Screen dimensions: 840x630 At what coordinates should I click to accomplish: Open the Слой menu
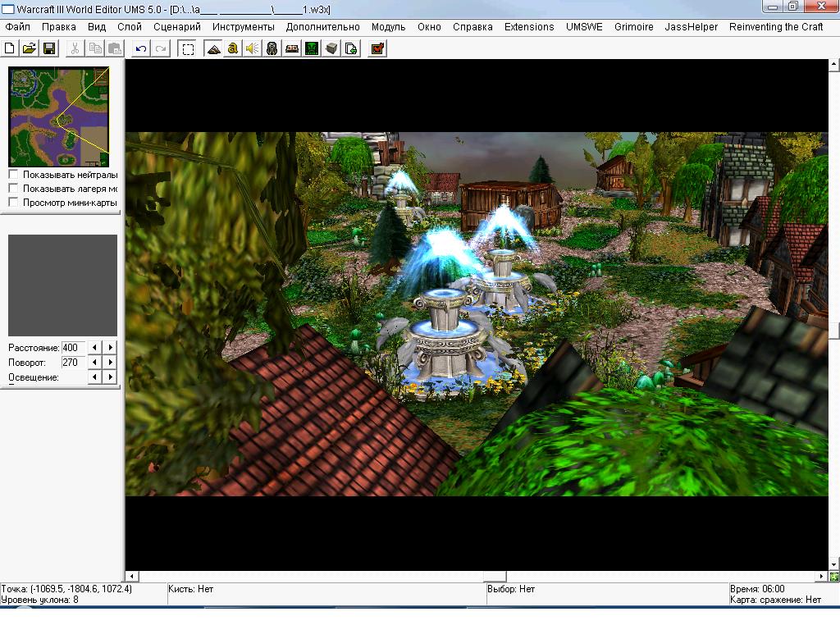pyautogui.click(x=130, y=27)
